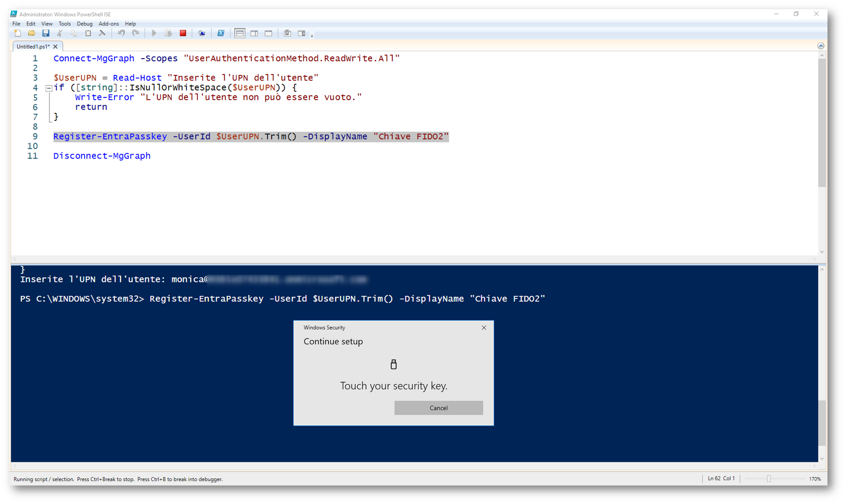Screen dimensions: 846x504
Task: Close the Untitled1.ps1 tab
Action: click(x=56, y=46)
